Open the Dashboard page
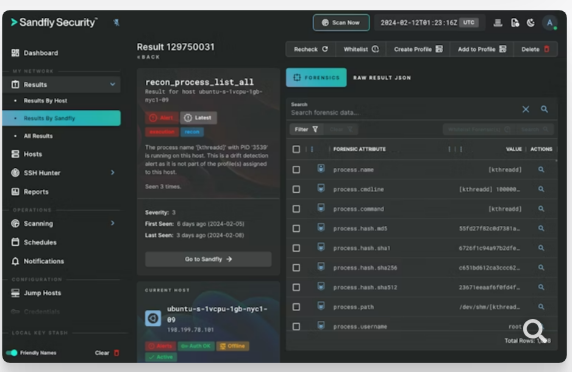This screenshot has width=572, height=372. pyautogui.click(x=40, y=53)
